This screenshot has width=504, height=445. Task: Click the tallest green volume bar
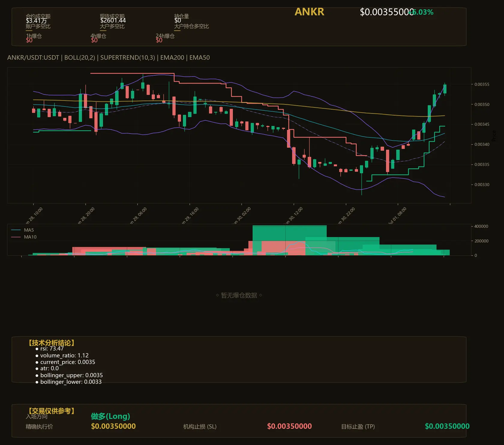(289, 240)
